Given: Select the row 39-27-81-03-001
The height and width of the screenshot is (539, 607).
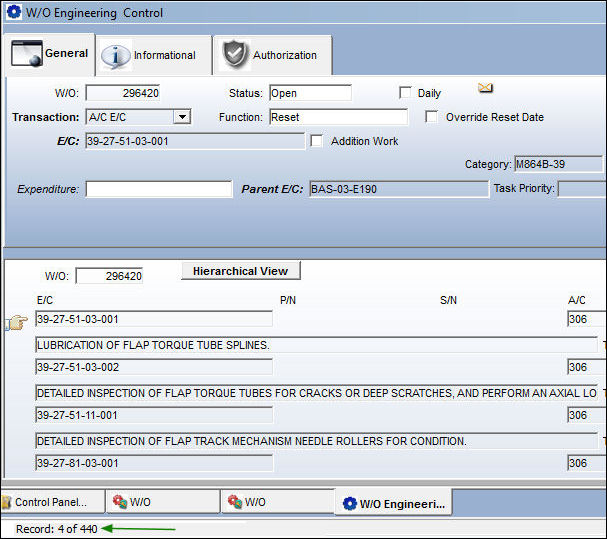Looking at the screenshot, I should tap(154, 463).
